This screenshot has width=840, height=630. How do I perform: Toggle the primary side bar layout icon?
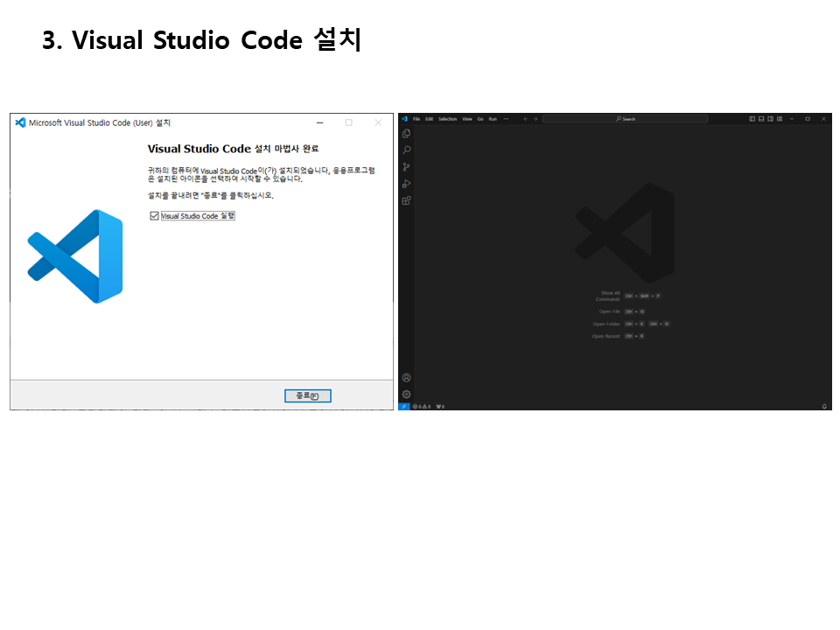click(752, 119)
